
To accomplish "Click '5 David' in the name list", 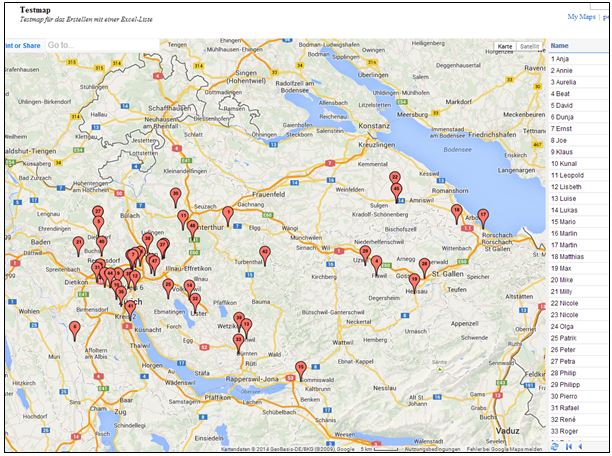I will (x=579, y=105).
